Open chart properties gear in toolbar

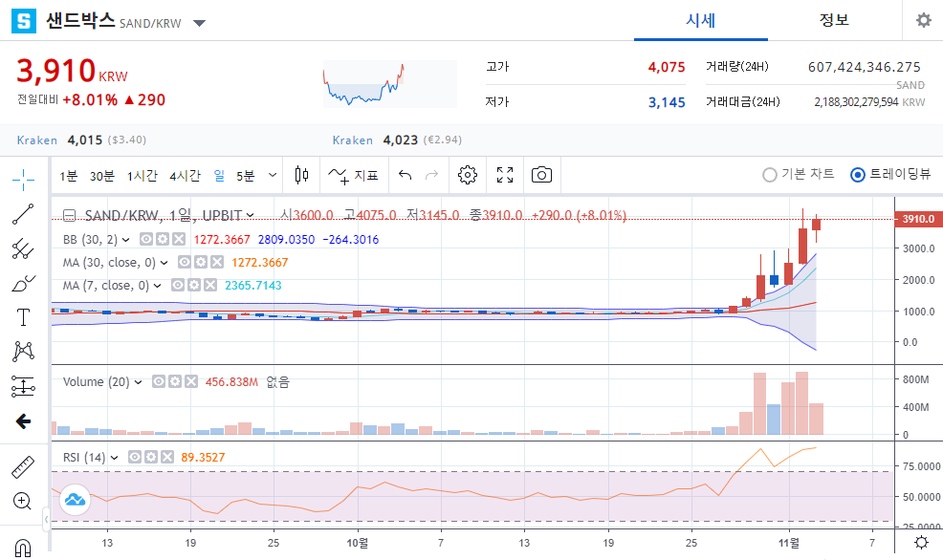tap(468, 175)
